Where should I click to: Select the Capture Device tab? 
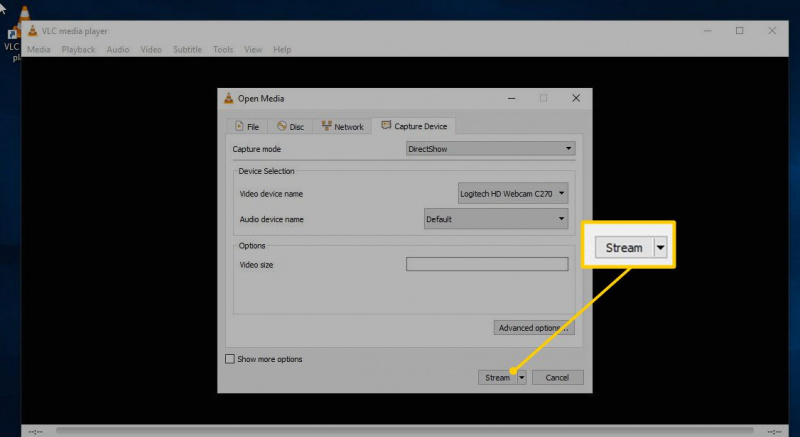pyautogui.click(x=414, y=126)
